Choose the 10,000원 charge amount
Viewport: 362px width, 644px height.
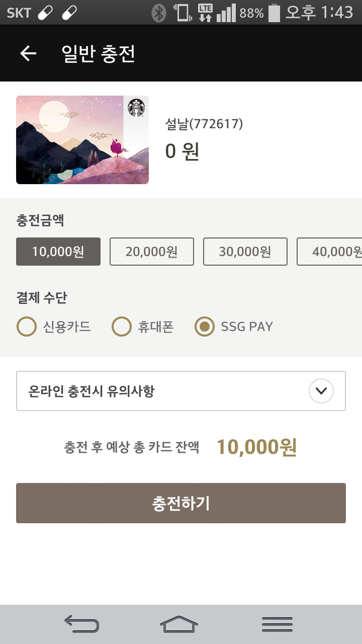(x=58, y=252)
